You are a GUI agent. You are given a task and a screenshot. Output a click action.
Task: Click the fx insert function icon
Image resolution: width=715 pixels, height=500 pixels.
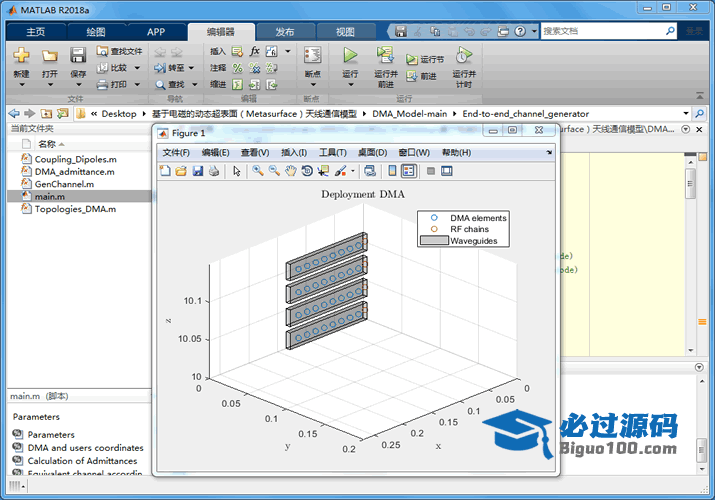[254, 51]
